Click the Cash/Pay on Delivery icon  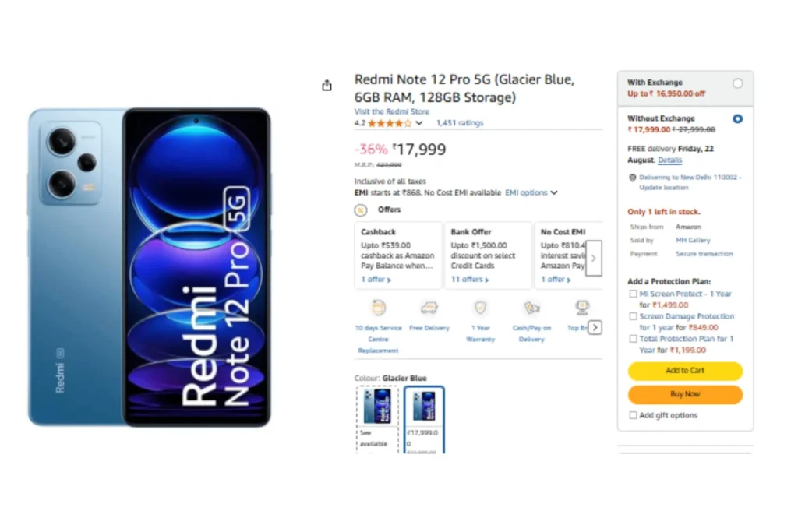tap(531, 308)
